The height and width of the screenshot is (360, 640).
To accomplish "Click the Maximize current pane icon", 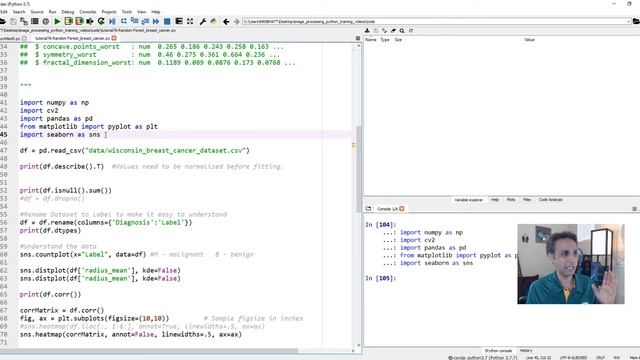I will tap(179, 21).
